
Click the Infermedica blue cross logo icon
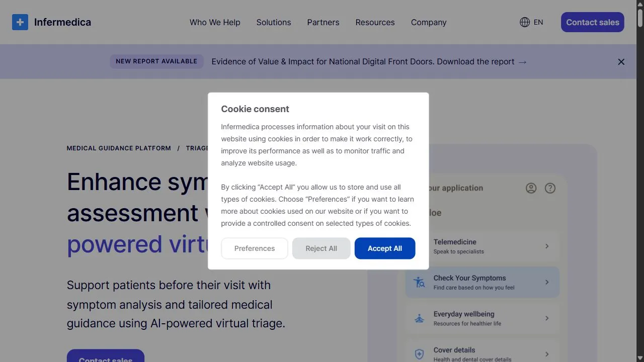[20, 22]
